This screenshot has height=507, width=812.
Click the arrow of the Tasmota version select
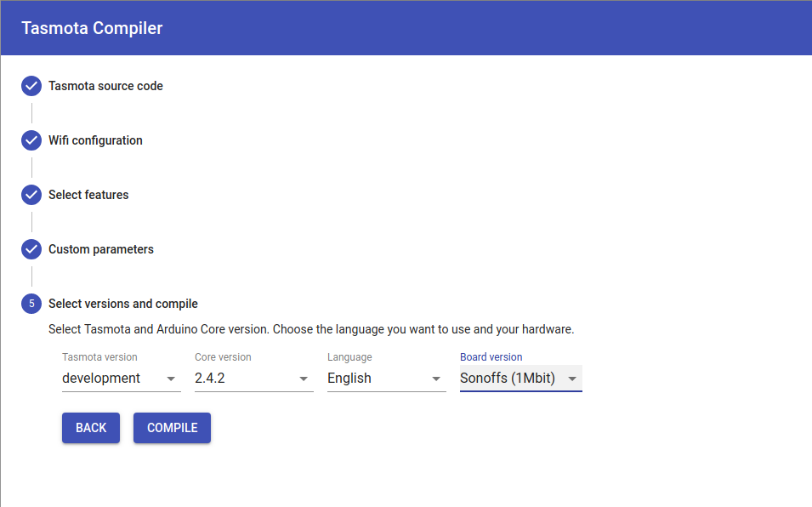(171, 379)
